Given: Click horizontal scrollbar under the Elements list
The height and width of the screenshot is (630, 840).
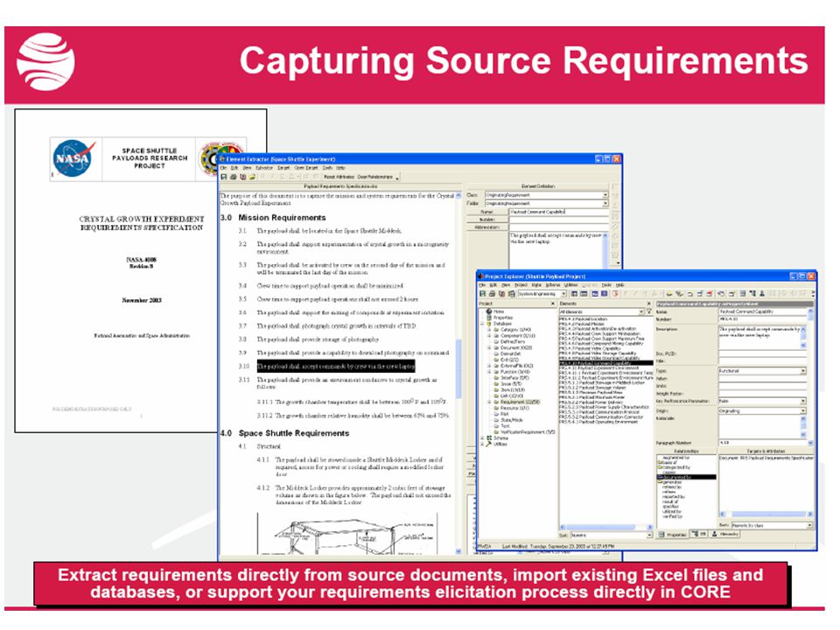Looking at the screenshot, I should 605,527.
